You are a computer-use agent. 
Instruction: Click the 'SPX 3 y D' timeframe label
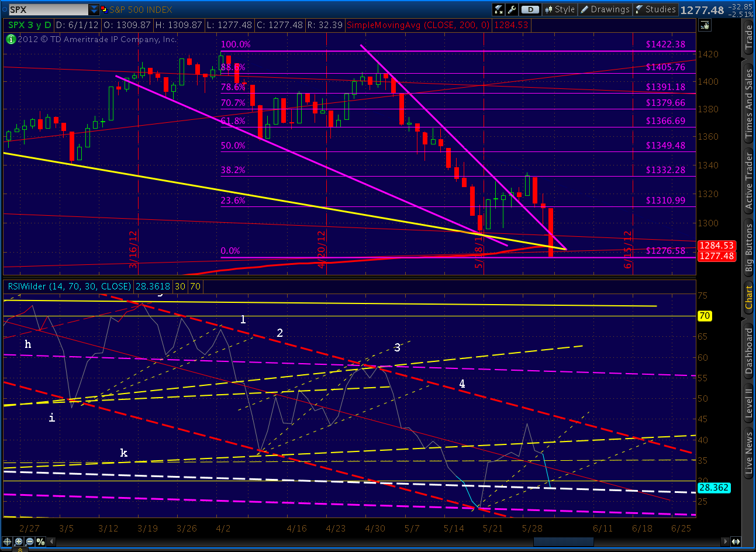coord(30,25)
